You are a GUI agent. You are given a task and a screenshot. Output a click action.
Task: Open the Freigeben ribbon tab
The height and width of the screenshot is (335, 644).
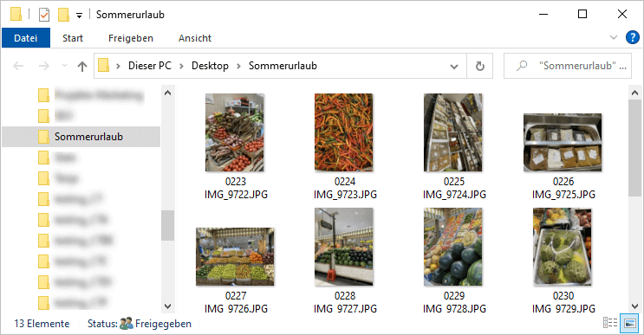pyautogui.click(x=131, y=38)
